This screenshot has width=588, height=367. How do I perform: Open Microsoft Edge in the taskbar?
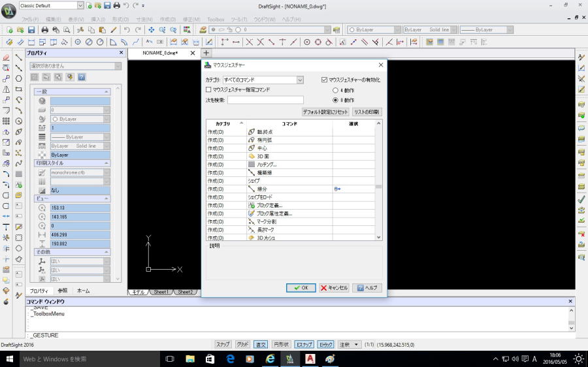[230, 359]
